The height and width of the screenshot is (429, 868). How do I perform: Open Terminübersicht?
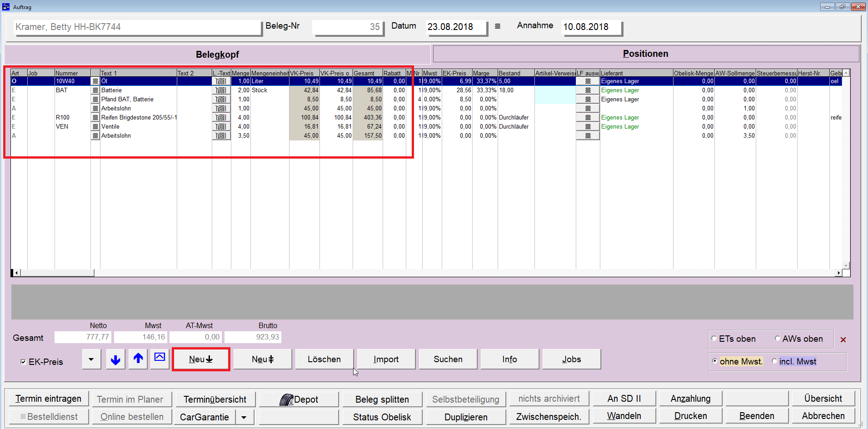tap(215, 399)
